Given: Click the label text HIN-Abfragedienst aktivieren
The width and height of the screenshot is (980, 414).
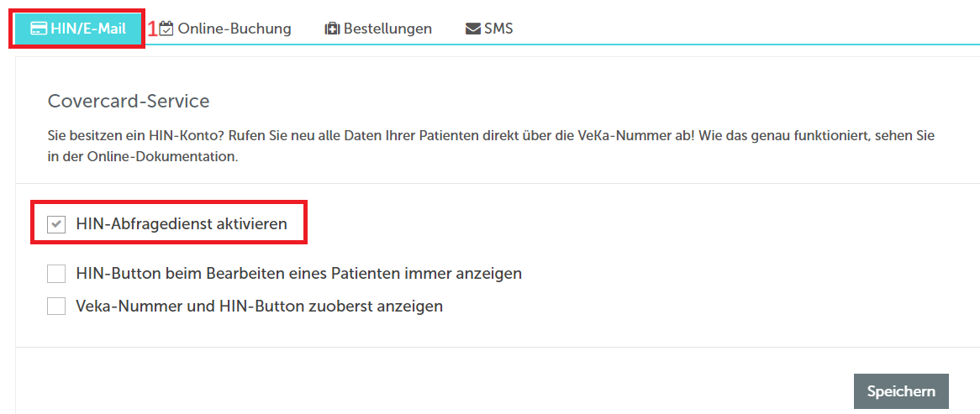Looking at the screenshot, I should pos(182,224).
